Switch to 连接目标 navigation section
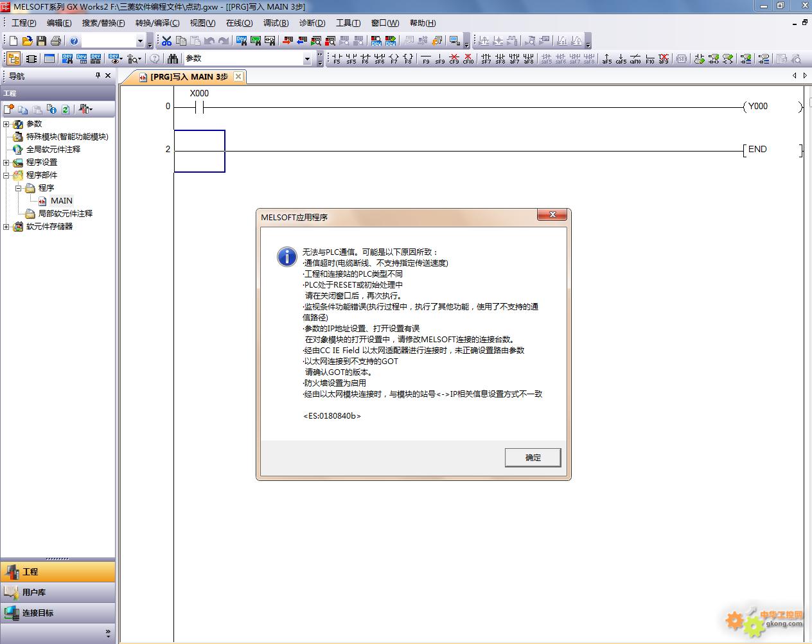 (x=58, y=613)
